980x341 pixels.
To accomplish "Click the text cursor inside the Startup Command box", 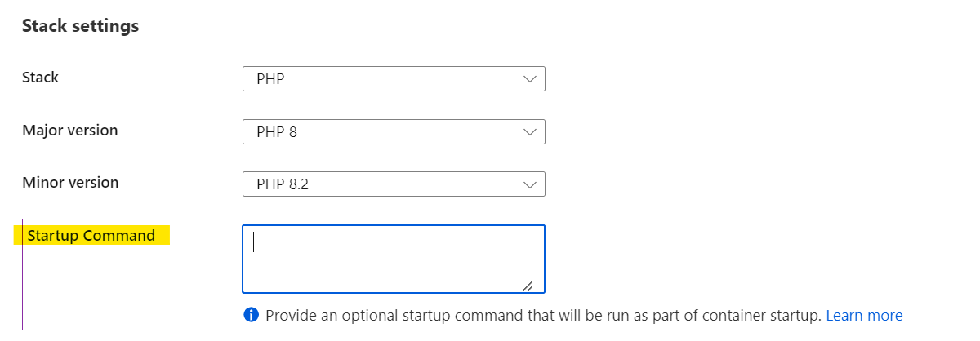I will click(254, 242).
